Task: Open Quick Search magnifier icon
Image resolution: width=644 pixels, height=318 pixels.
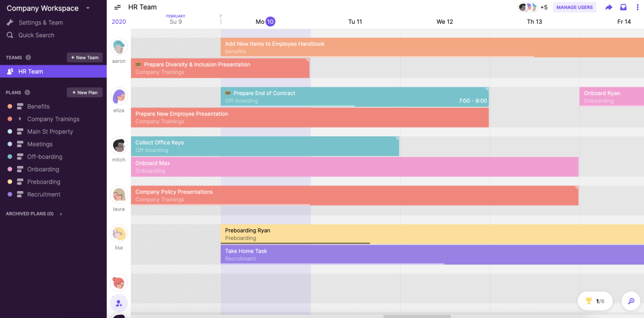Action: point(10,35)
